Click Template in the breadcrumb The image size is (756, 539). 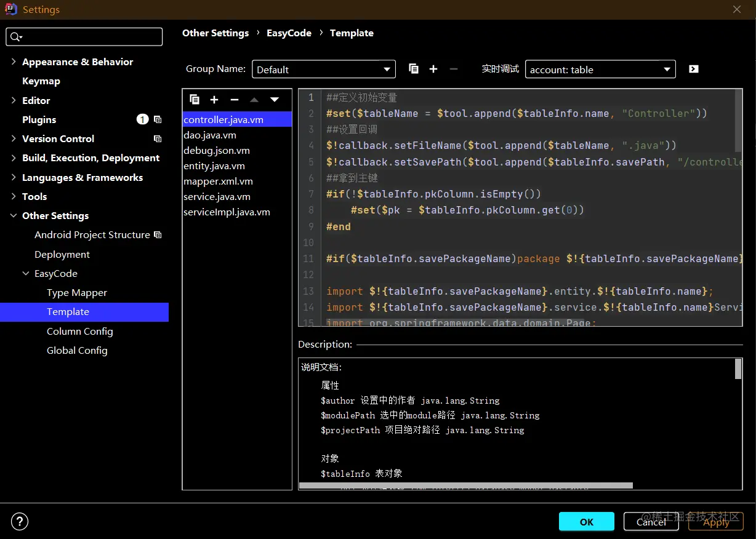pyautogui.click(x=352, y=33)
